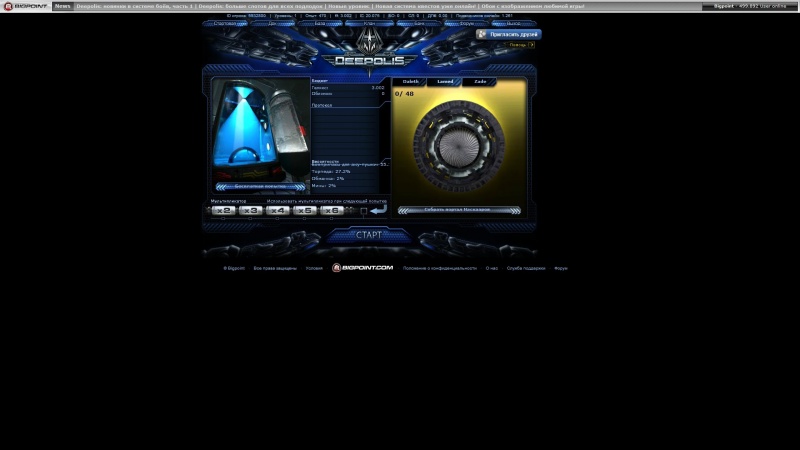Open the Банк menu tab
This screenshot has width=800, height=450.
pyautogui.click(x=419, y=23)
